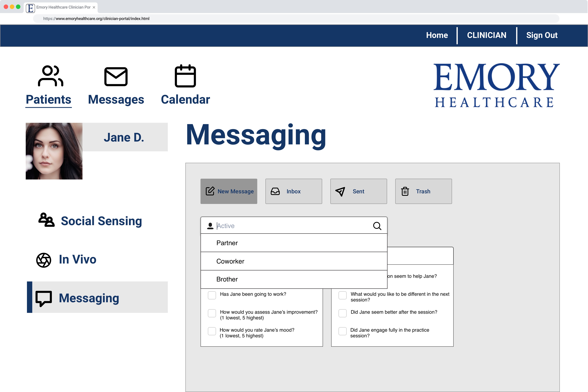
Task: Select Coworker from recipient dropdown
Action: click(x=294, y=261)
